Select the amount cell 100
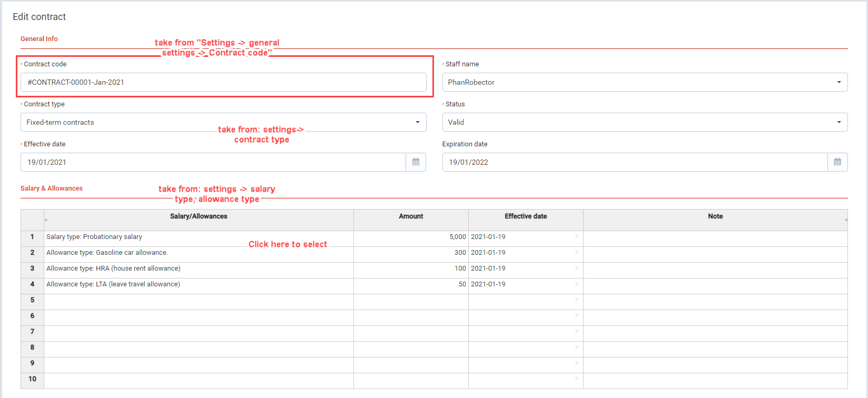Image resolution: width=868 pixels, height=398 pixels. (x=411, y=271)
